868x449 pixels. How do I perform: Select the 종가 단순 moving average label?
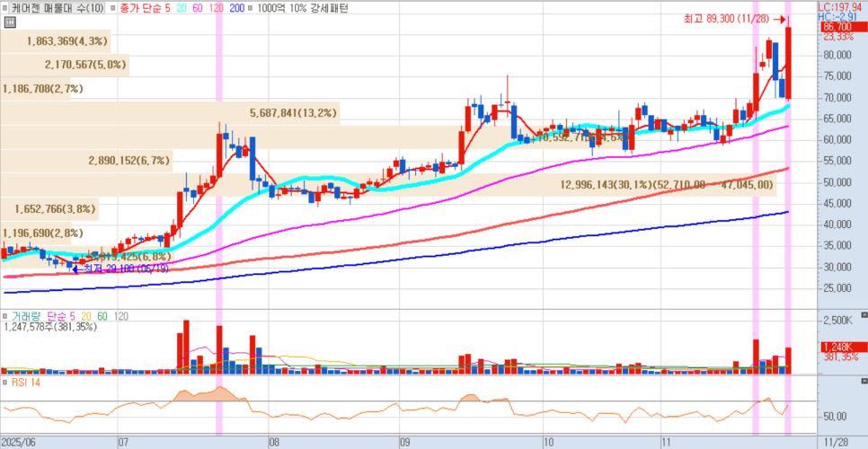coord(139,9)
